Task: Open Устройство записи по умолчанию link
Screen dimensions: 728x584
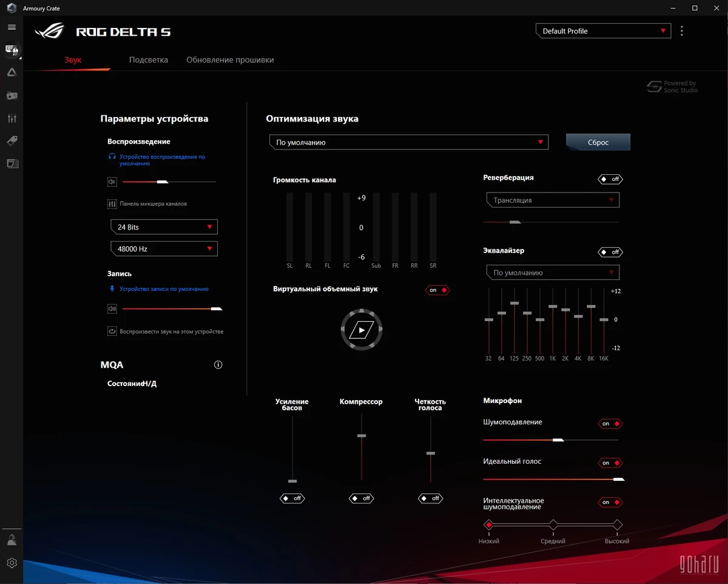Action: (x=164, y=289)
